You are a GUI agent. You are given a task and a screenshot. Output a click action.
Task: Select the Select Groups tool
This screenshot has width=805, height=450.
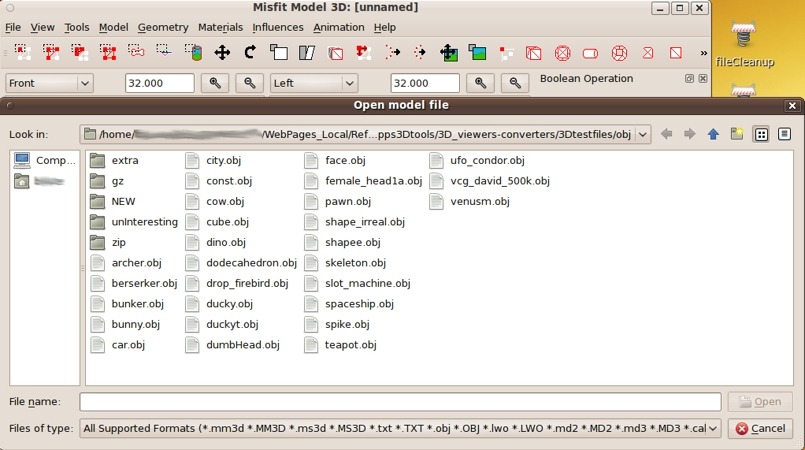point(108,52)
